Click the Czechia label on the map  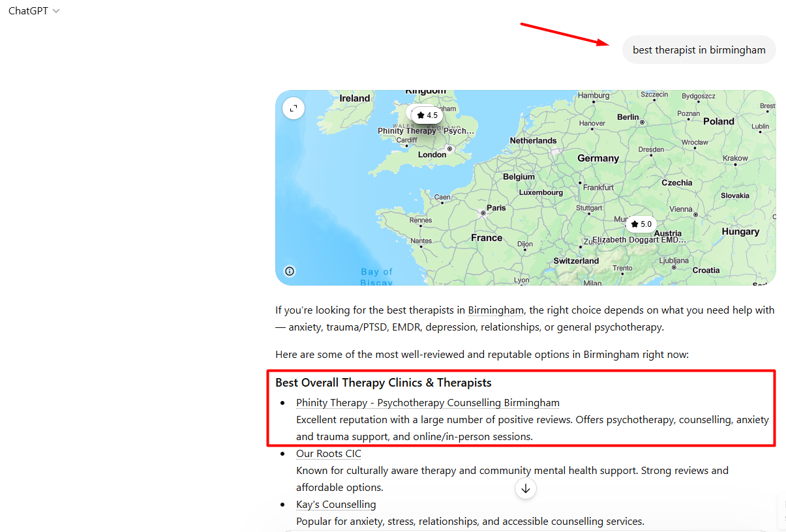point(677,183)
